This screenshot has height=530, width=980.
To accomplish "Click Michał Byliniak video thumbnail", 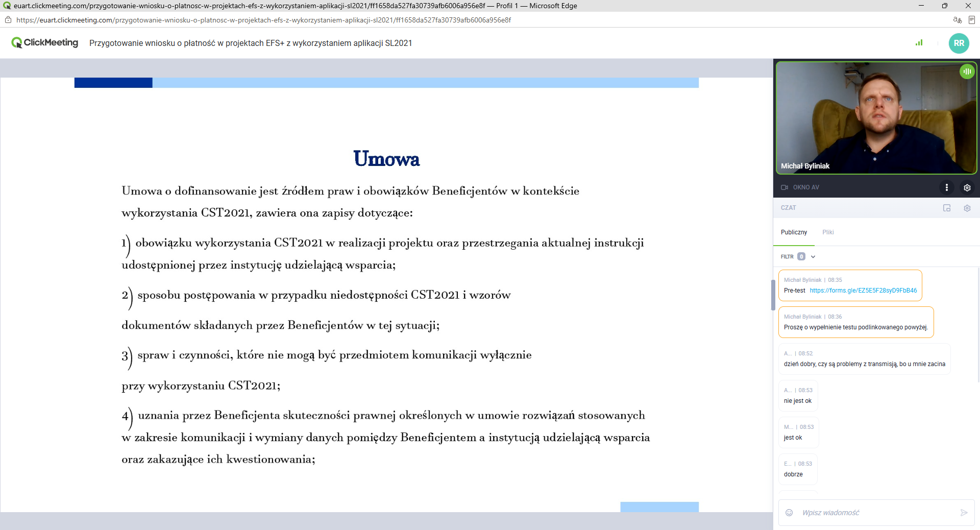I will click(876, 118).
